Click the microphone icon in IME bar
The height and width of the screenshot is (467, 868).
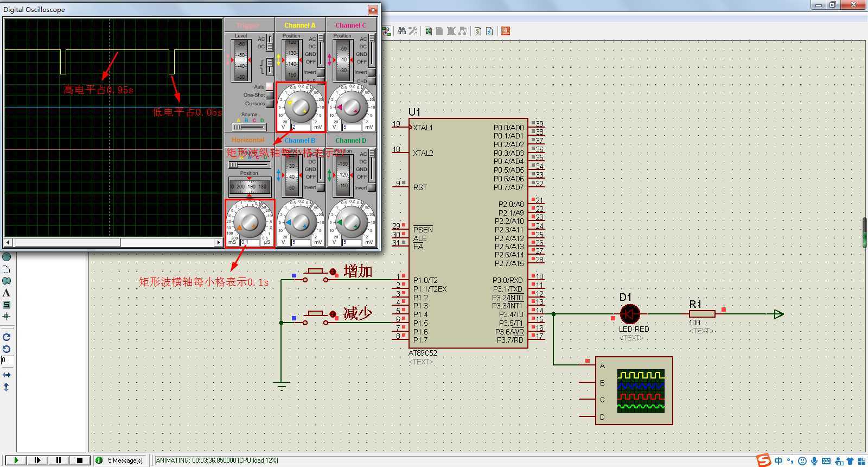pos(814,461)
